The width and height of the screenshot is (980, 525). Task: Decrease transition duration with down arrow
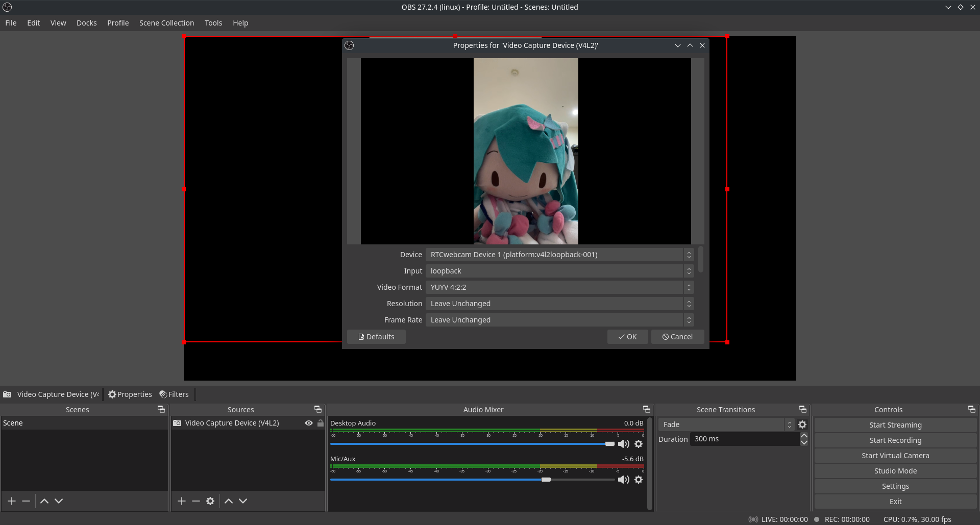pos(804,442)
